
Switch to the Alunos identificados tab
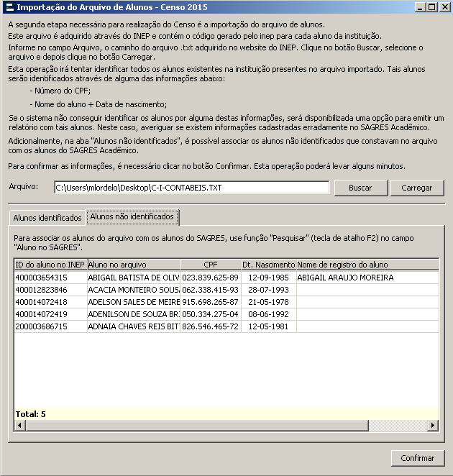[47, 217]
